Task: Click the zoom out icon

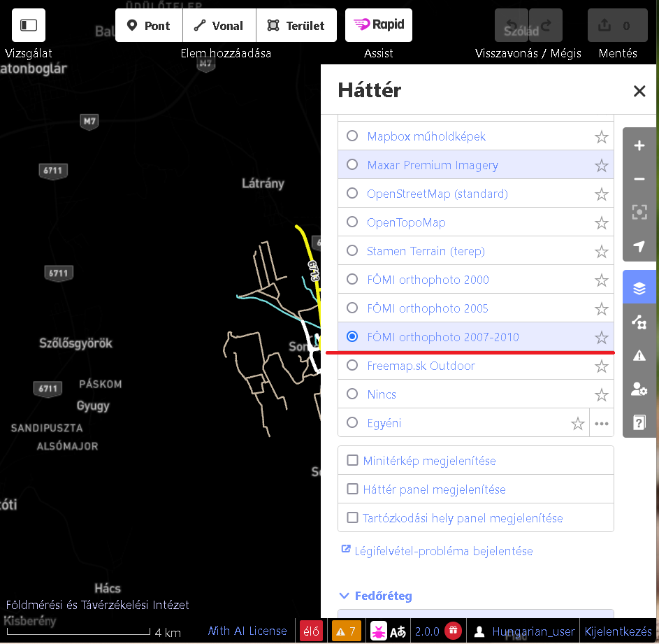Action: pyautogui.click(x=639, y=179)
